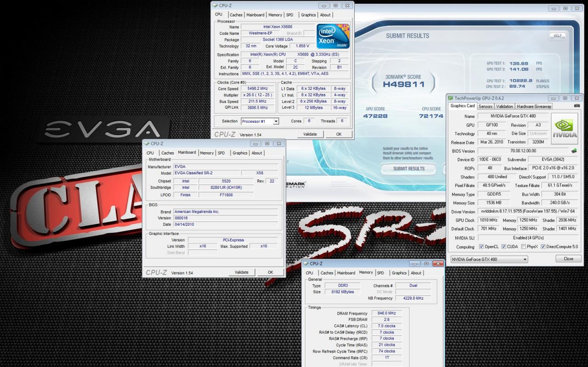Click the processor name Intel Xeon X5680
The height and width of the screenshot is (367, 588).
(x=277, y=27)
